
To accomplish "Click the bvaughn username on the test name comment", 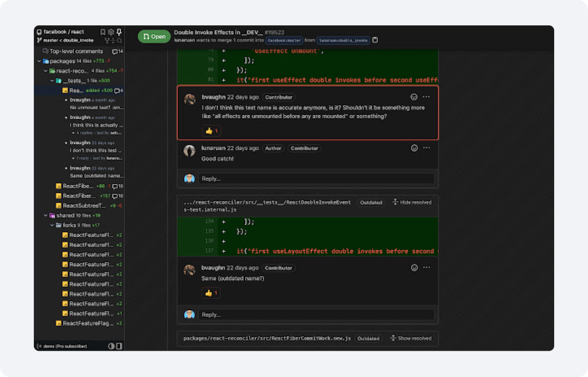I will click(214, 97).
